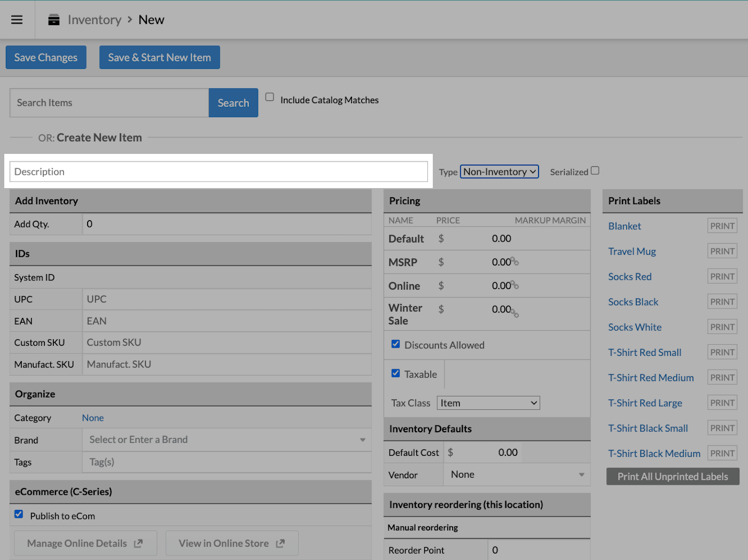Focus the Search Items field
Viewport: 748px width, 560px height.
pyautogui.click(x=110, y=103)
